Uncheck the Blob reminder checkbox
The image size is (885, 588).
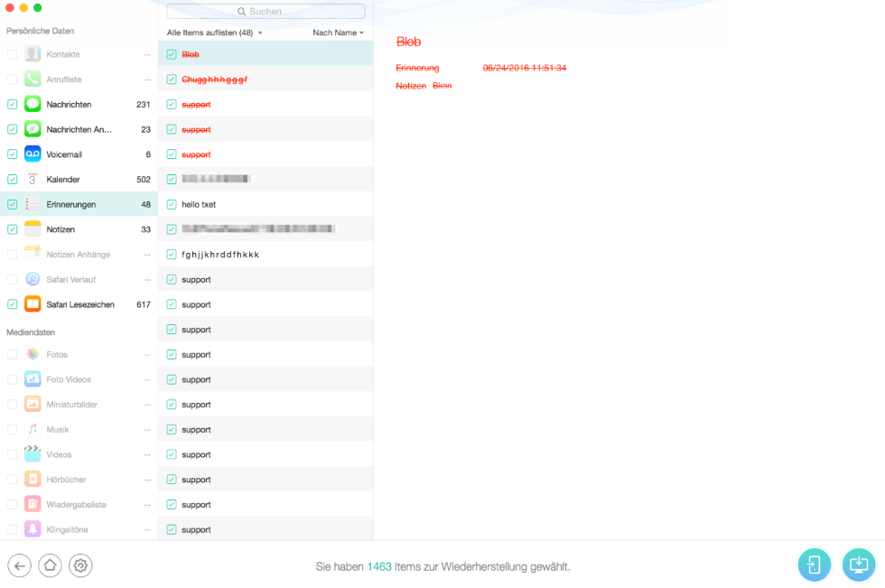click(172, 54)
